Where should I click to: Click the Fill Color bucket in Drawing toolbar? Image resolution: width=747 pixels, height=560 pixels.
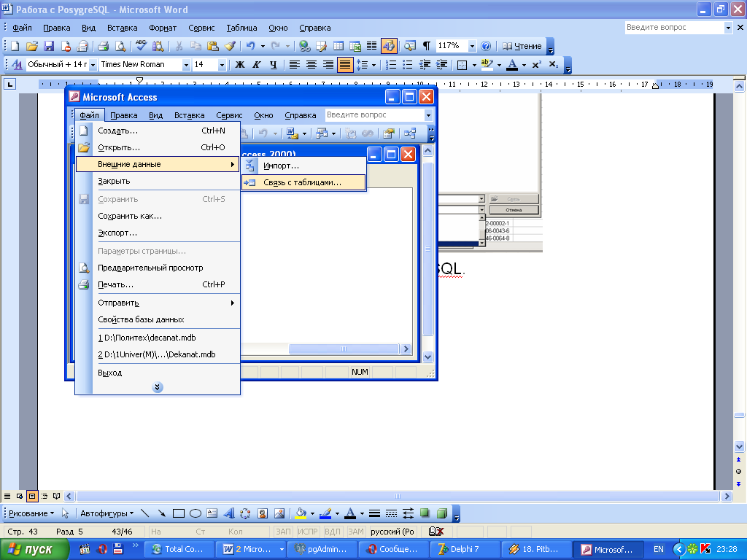301,513
